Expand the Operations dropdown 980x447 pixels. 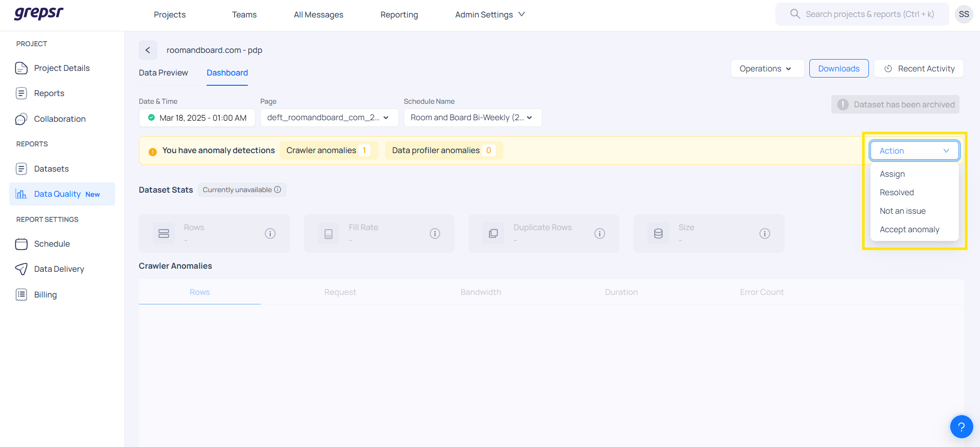[x=767, y=69]
